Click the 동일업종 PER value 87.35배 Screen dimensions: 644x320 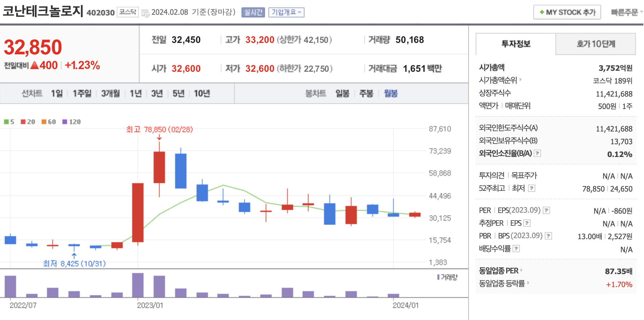click(619, 271)
